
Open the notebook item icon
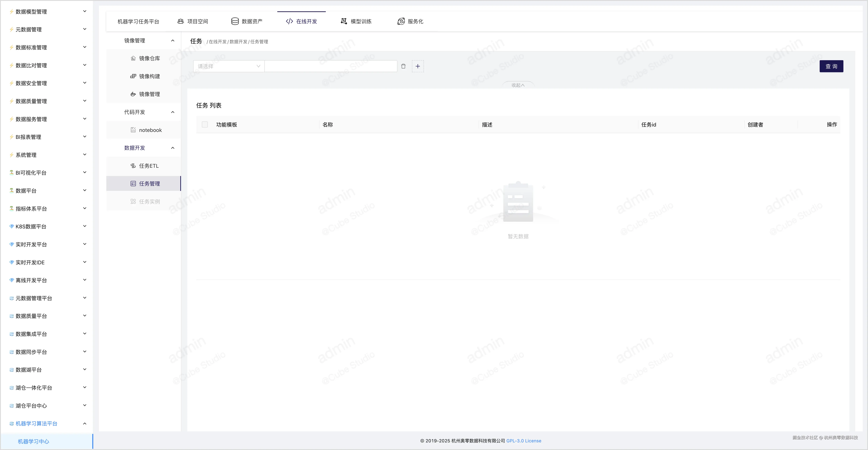[x=133, y=130]
